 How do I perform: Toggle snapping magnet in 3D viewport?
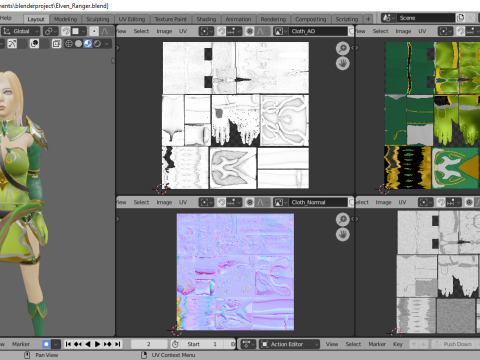[x=66, y=31]
